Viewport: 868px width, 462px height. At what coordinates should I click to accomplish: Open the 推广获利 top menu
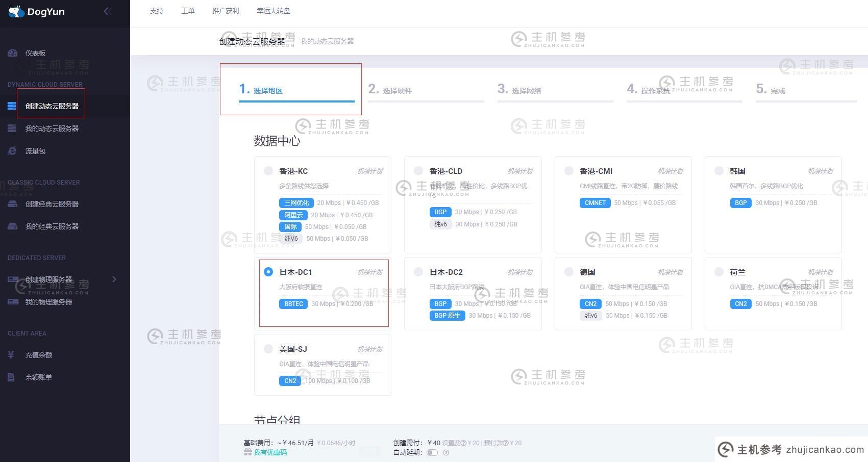pos(226,11)
